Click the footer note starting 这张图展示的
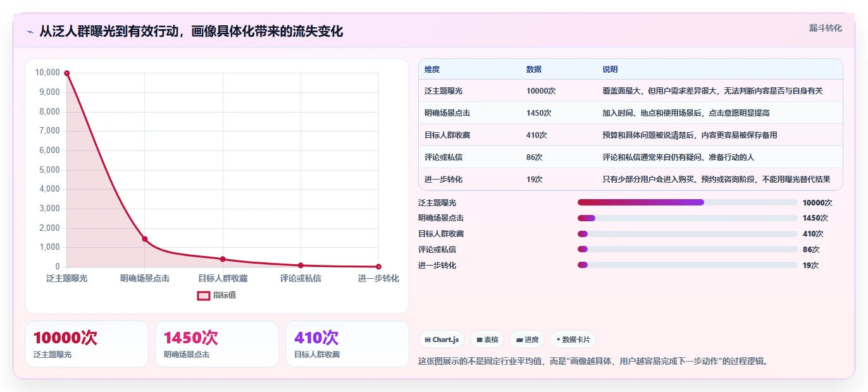This screenshot has width=868, height=392. coord(593,362)
